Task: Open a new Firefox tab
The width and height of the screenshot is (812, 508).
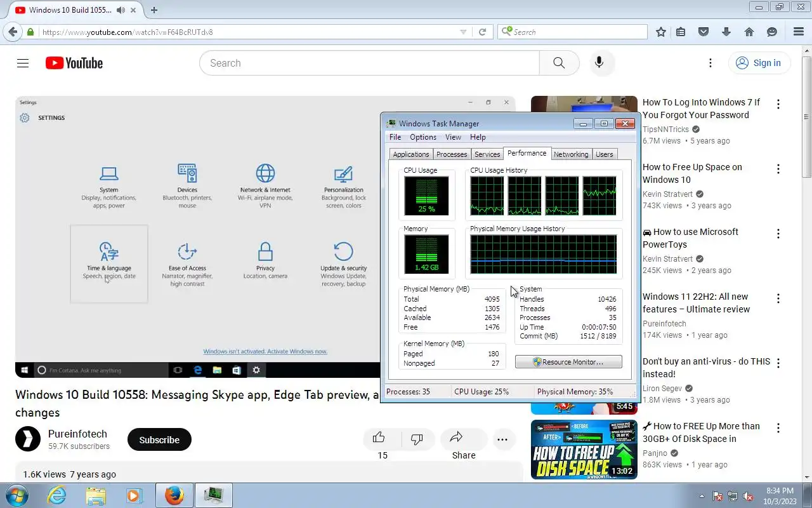Action: (x=154, y=10)
